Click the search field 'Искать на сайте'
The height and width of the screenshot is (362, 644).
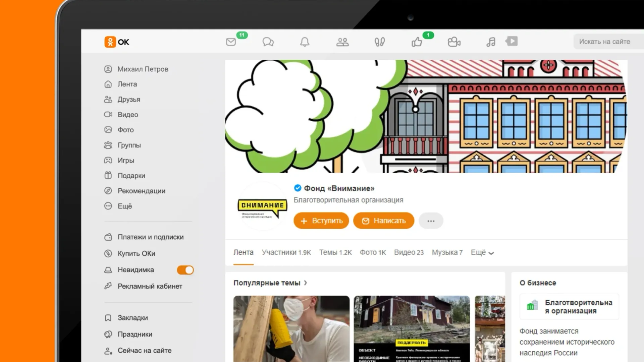click(608, 42)
